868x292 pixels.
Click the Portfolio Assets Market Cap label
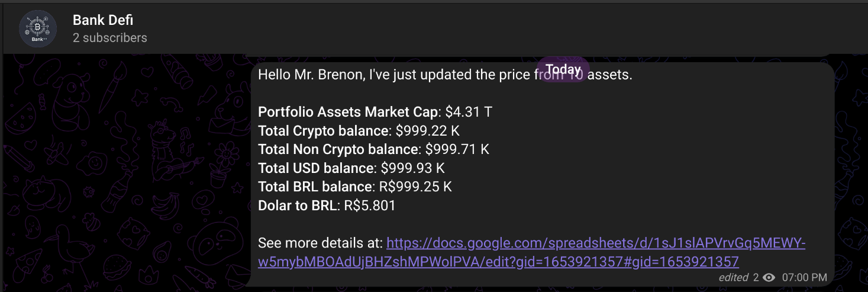point(349,112)
